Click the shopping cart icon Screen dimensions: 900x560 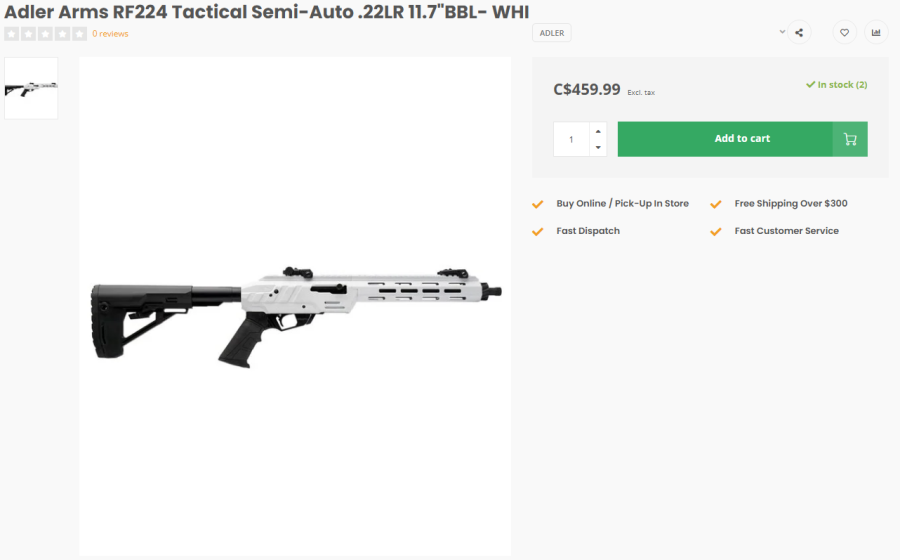tap(850, 139)
